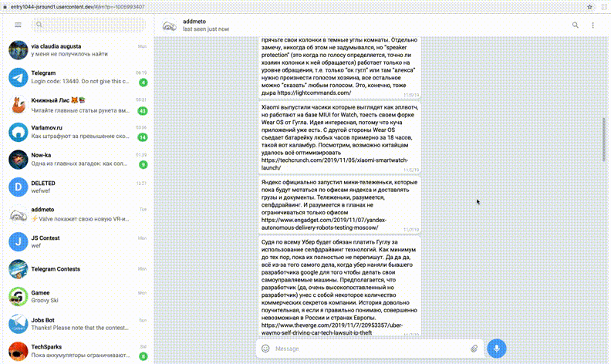The image size is (611, 364).
Task: Open the techcrunch xiaomi-smartwatch link
Action: (x=335, y=163)
